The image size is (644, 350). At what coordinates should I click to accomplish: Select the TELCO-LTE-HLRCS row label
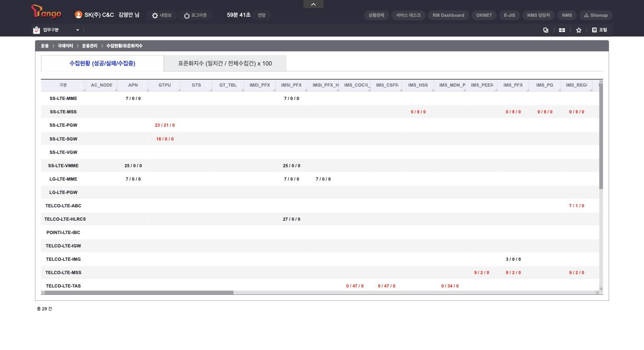click(x=65, y=219)
